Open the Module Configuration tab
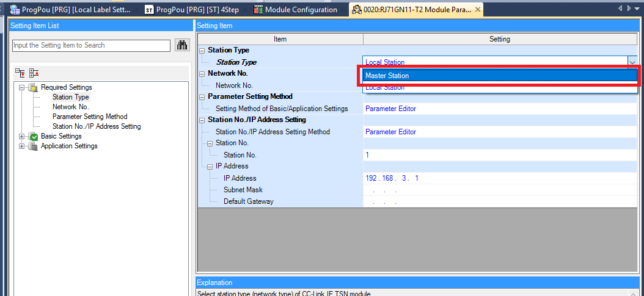 point(296,9)
